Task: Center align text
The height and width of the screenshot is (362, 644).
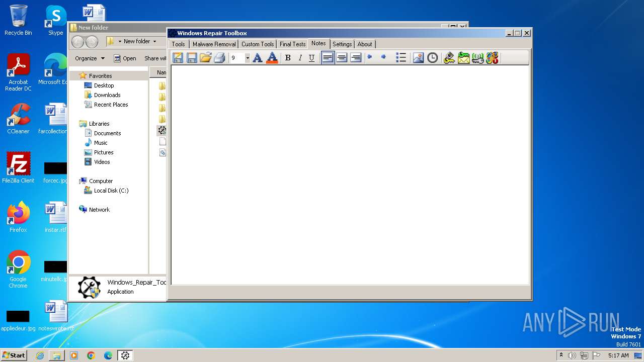Action: 342,58
